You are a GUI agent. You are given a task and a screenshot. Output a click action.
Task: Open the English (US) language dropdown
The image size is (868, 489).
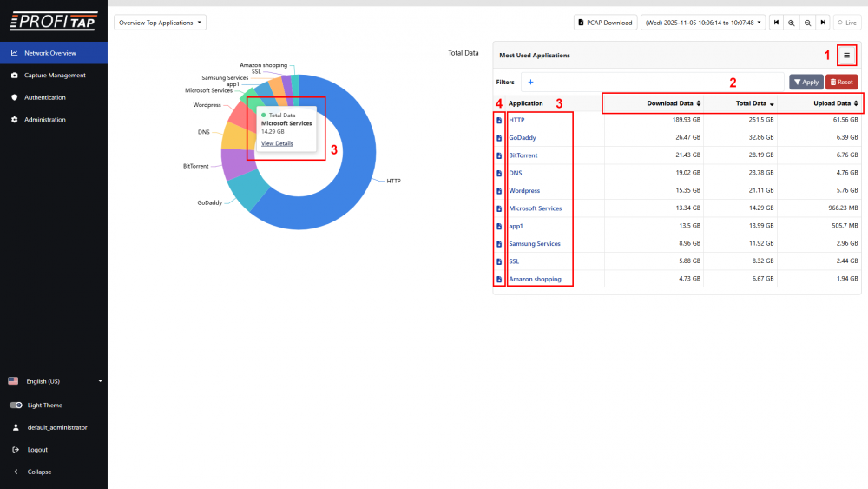(54, 381)
